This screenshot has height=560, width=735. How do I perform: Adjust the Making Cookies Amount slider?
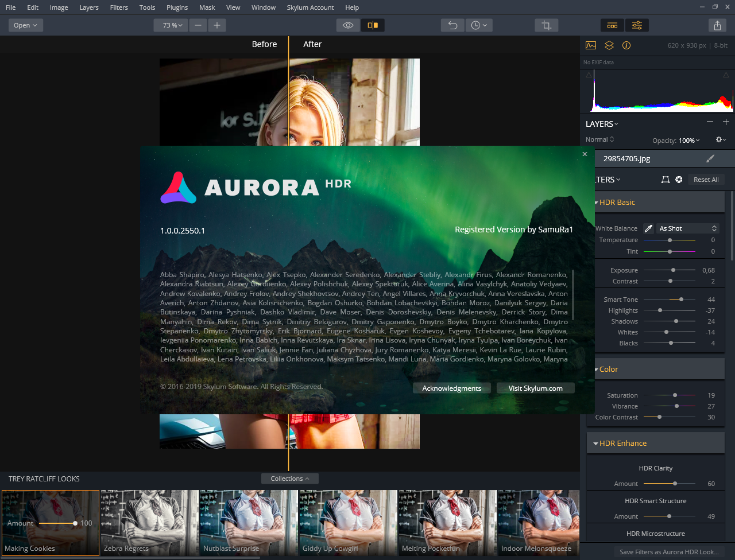click(x=57, y=523)
